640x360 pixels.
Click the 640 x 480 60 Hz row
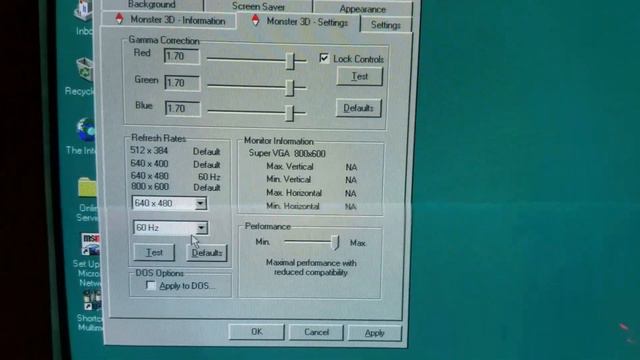click(176, 176)
